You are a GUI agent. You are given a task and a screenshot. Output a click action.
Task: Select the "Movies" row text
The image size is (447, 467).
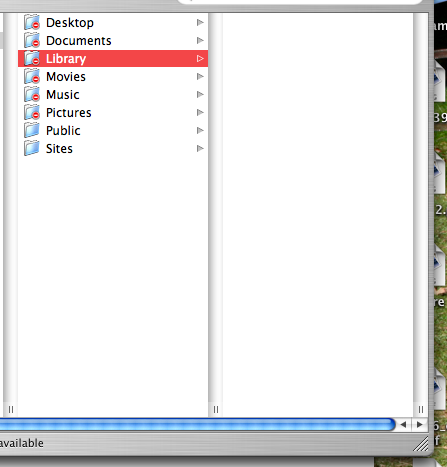[66, 77]
